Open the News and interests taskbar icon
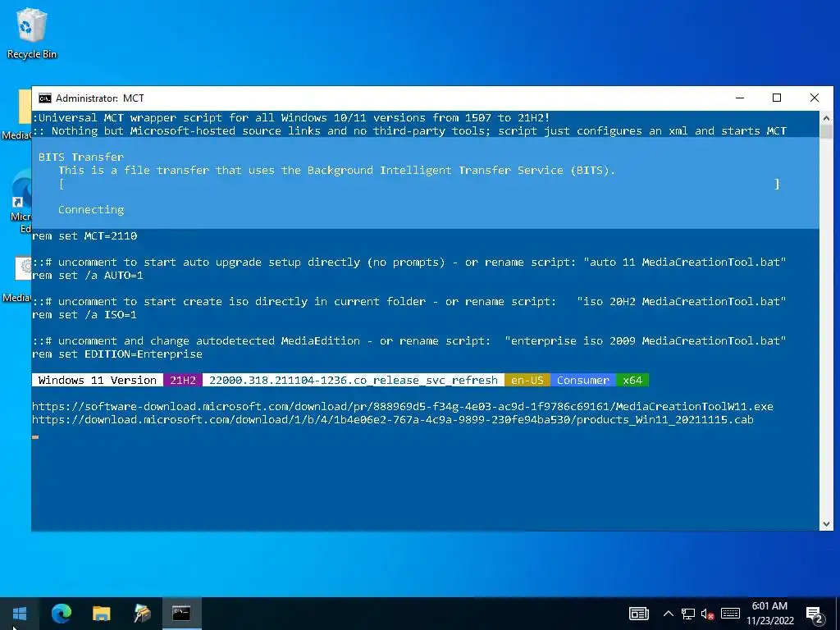This screenshot has width=840, height=630. (638, 614)
